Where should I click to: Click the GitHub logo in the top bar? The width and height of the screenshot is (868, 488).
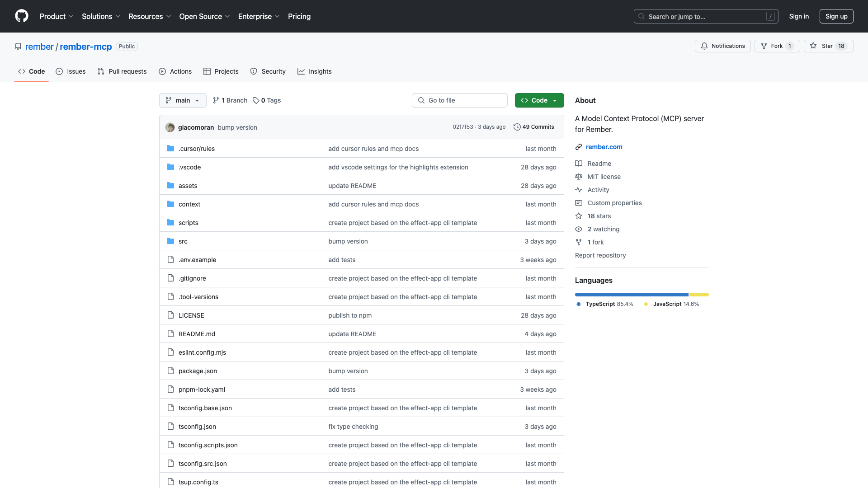(x=22, y=16)
